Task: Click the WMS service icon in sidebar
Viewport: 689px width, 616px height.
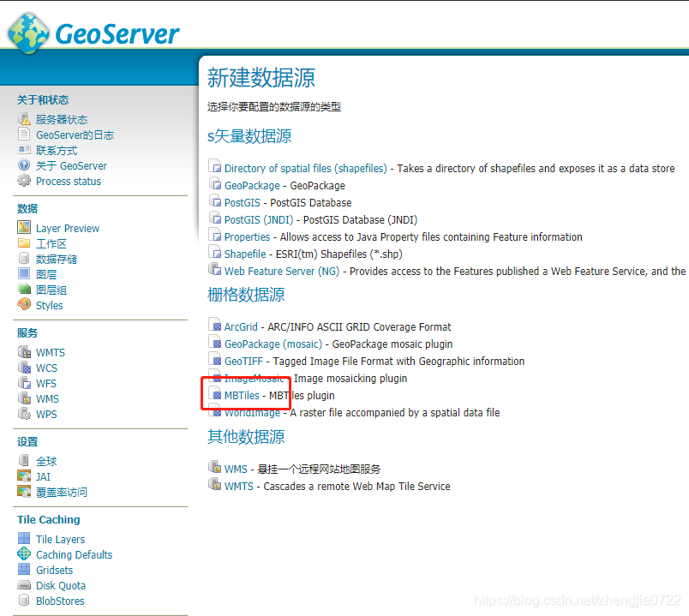Action: tap(24, 398)
